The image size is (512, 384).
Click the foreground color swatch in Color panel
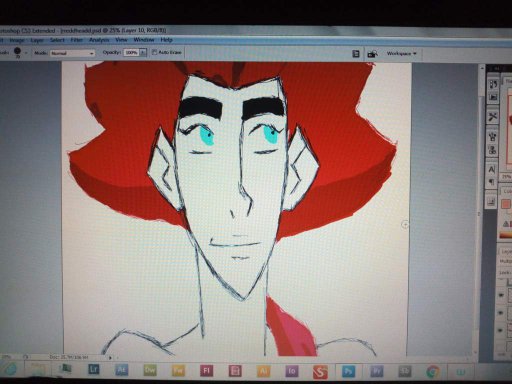pyautogui.click(x=506, y=204)
